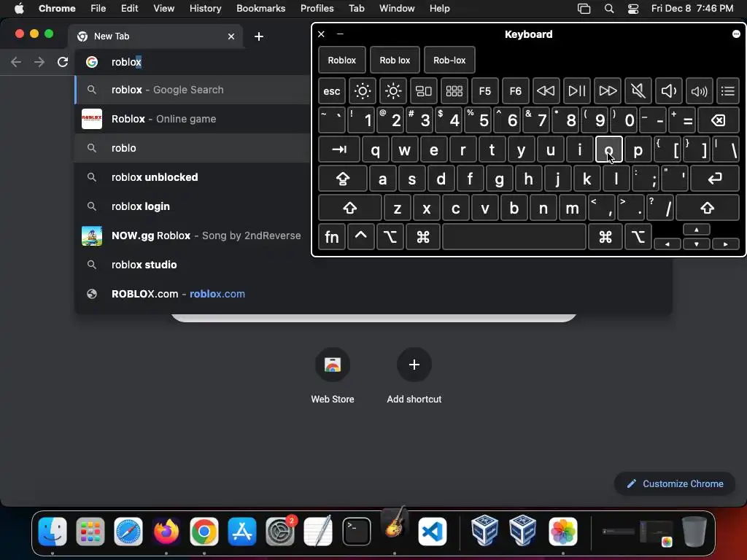The image size is (747, 560).
Task: Click the volume up key
Action: (x=700, y=91)
